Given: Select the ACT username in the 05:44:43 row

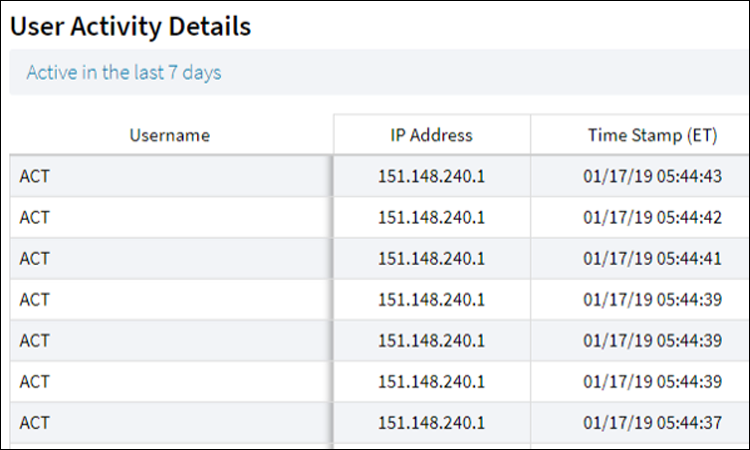Looking at the screenshot, I should (35, 176).
